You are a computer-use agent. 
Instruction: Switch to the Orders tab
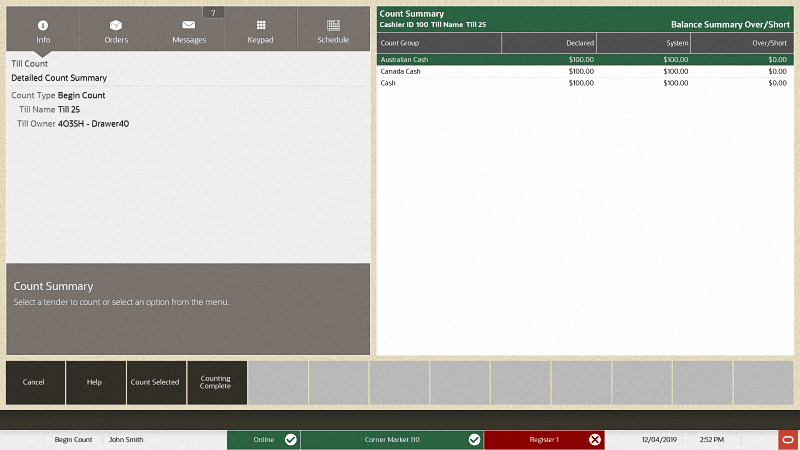pos(116,29)
